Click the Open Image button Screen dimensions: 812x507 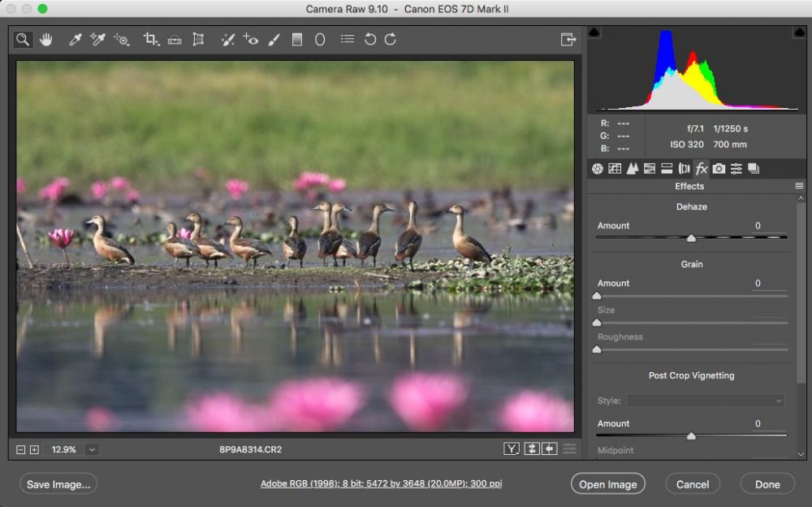pos(607,483)
